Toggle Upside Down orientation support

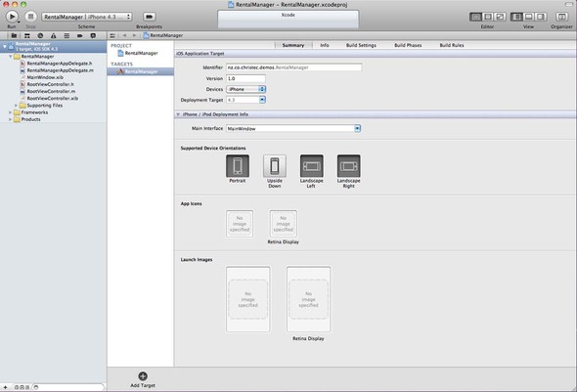[x=275, y=166]
